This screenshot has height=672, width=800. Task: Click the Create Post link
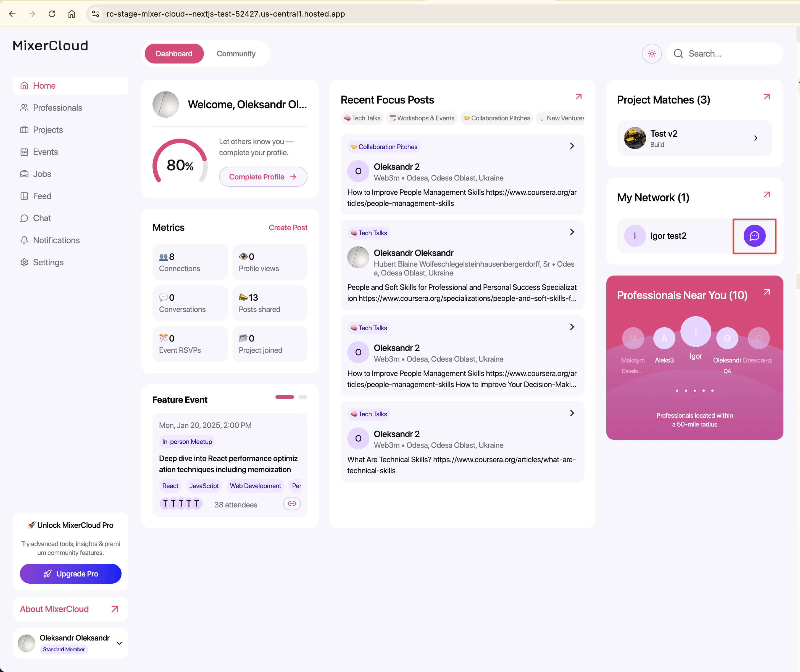tap(288, 227)
